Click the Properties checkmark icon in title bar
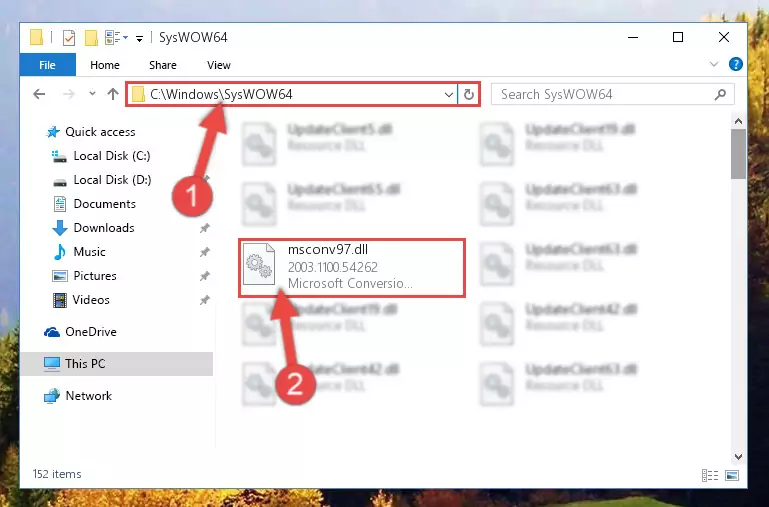The image size is (769, 507). [69, 38]
